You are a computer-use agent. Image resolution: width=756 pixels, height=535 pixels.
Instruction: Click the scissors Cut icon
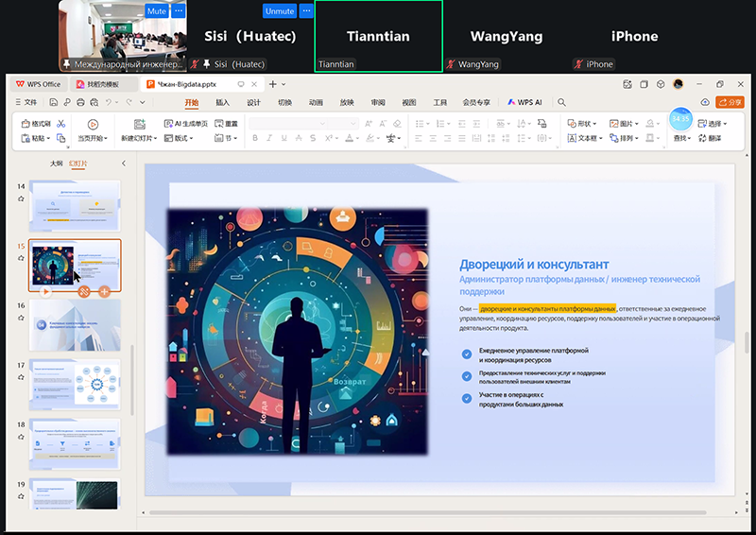[x=60, y=124]
